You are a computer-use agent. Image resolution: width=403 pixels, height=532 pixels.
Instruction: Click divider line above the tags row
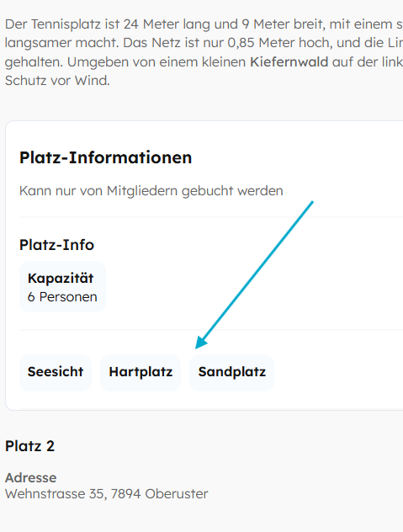(211, 329)
